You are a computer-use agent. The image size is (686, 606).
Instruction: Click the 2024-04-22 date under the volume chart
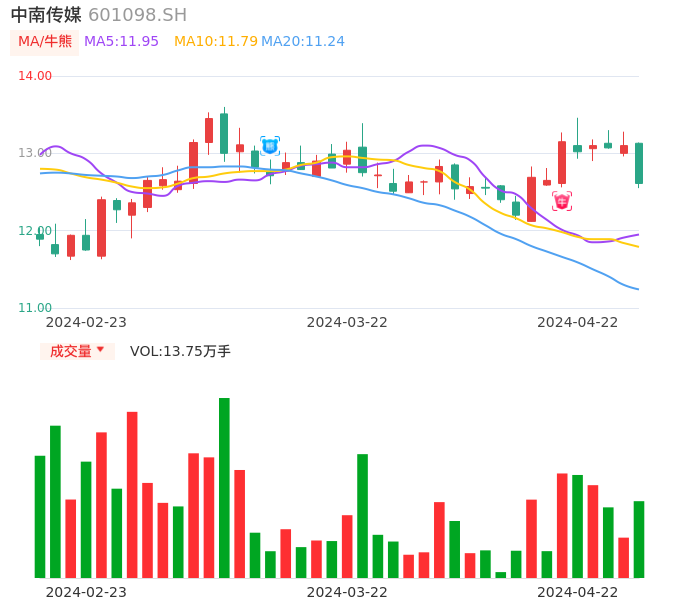click(578, 591)
